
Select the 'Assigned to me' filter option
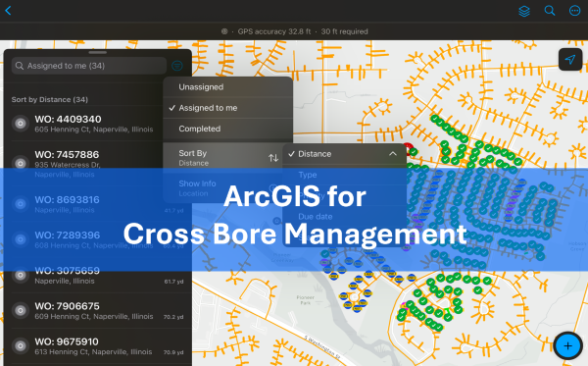(x=227, y=108)
